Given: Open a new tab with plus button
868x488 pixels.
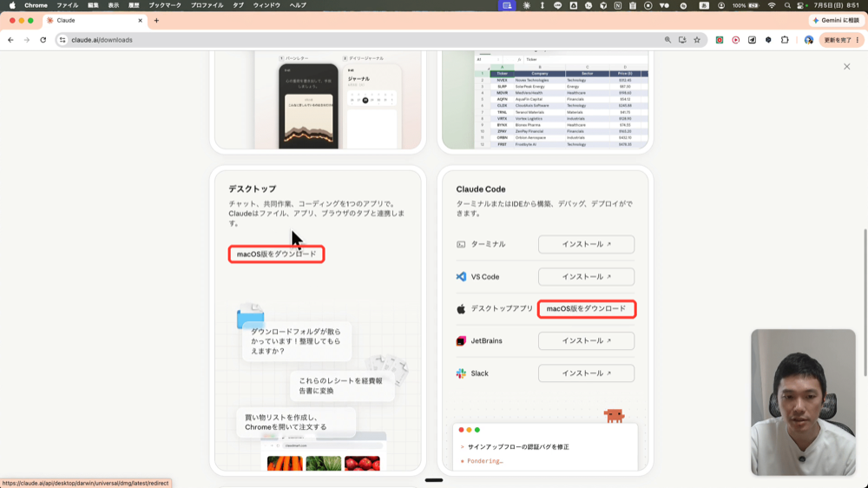Looking at the screenshot, I should 156,21.
